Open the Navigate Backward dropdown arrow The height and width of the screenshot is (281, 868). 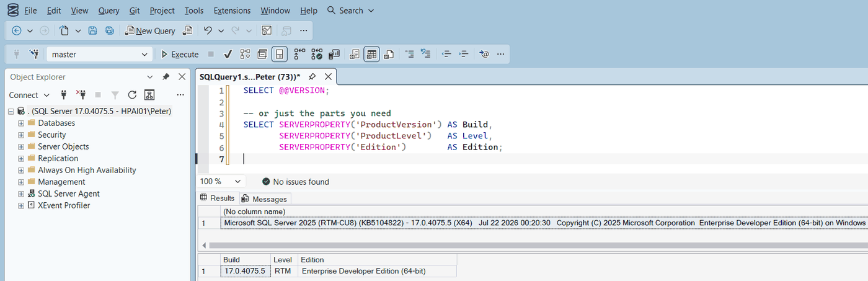tap(30, 30)
